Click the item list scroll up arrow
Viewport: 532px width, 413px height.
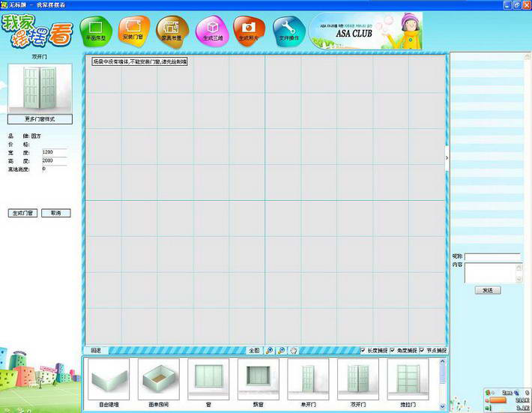pos(442,361)
